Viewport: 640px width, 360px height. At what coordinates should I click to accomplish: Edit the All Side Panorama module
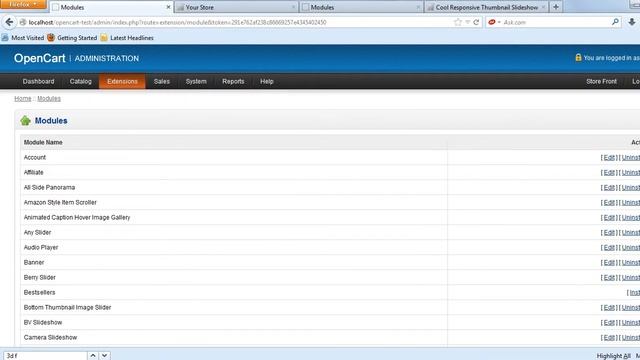coord(609,188)
